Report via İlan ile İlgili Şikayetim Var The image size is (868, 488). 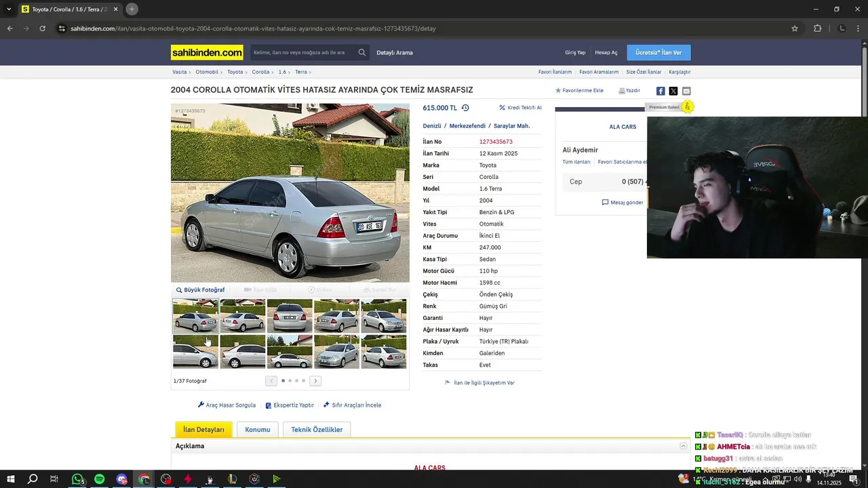(479, 383)
